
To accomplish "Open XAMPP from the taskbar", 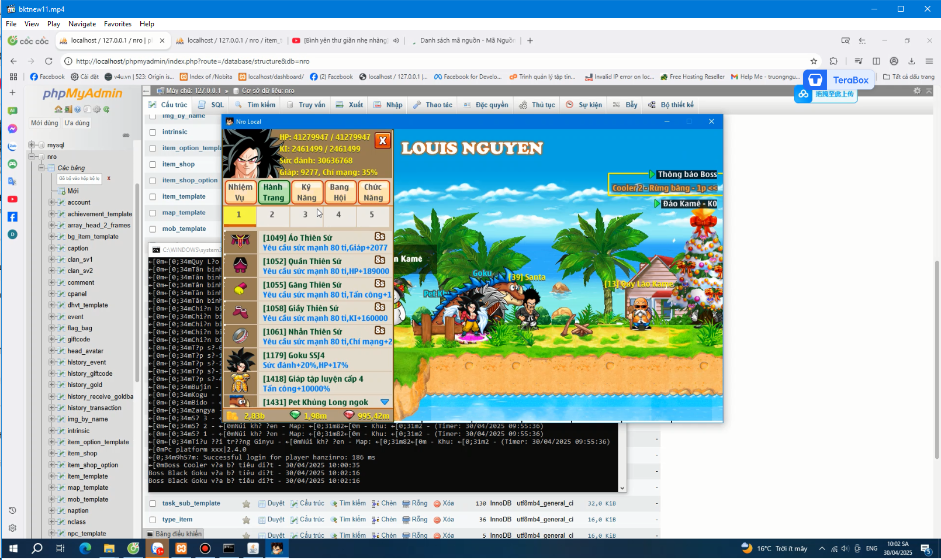I will click(x=181, y=548).
